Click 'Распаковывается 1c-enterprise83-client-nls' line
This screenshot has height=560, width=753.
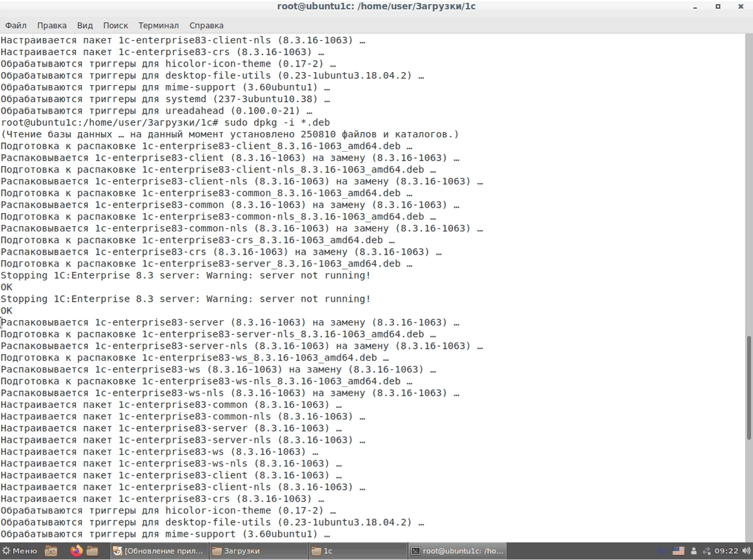click(242, 181)
